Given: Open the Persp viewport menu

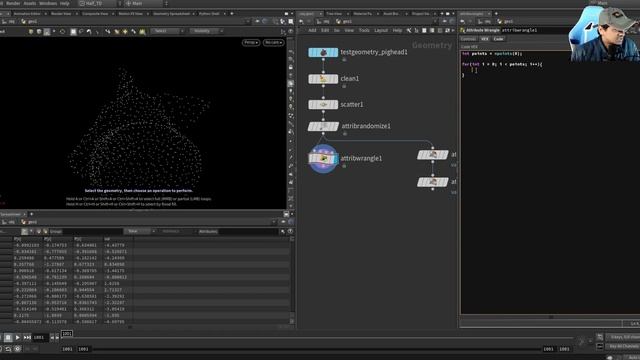Looking at the screenshot, I should point(251,42).
